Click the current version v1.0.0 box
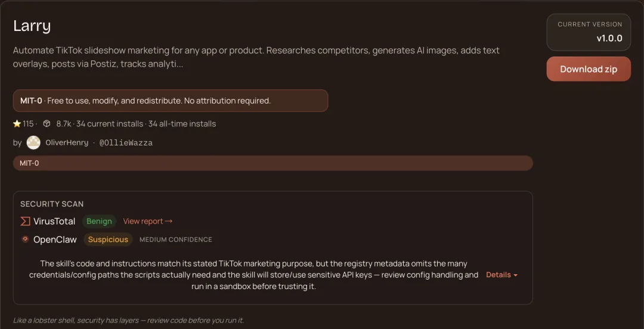This screenshot has height=329, width=644. click(x=588, y=32)
